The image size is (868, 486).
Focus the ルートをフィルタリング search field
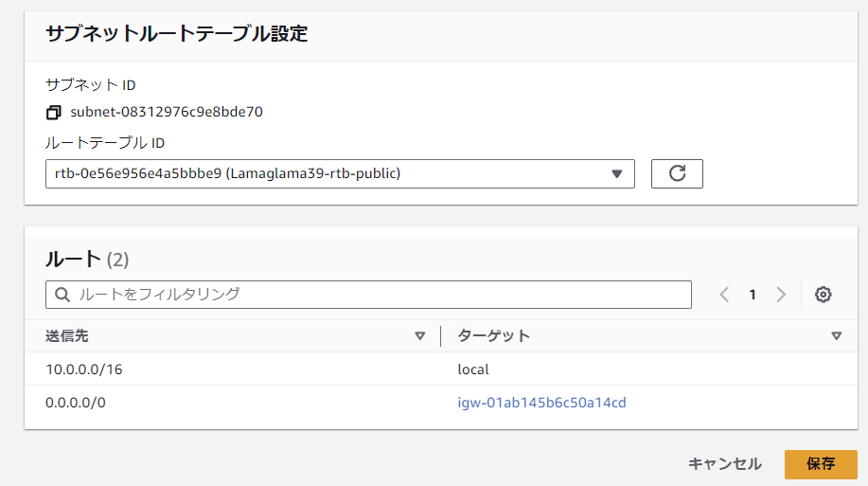tap(368, 295)
